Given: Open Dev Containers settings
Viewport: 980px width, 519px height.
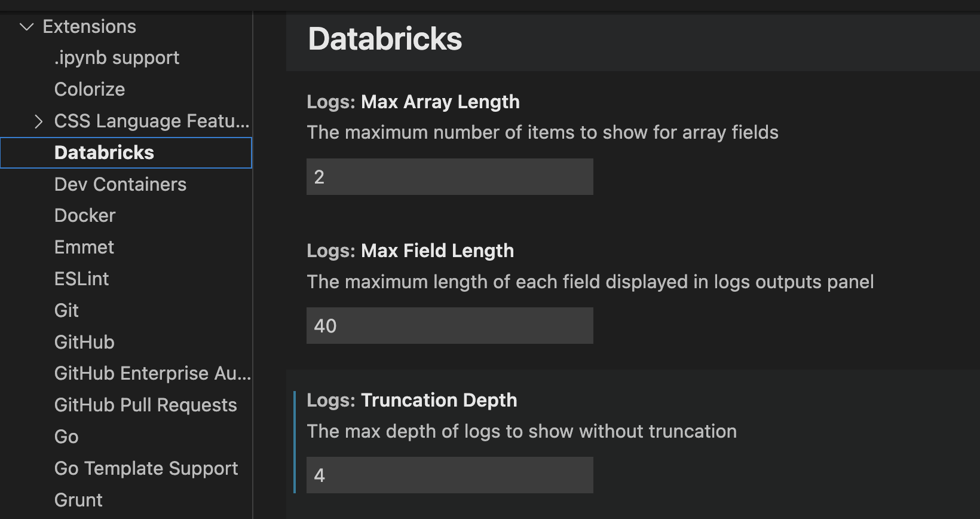Looking at the screenshot, I should pyautogui.click(x=120, y=184).
